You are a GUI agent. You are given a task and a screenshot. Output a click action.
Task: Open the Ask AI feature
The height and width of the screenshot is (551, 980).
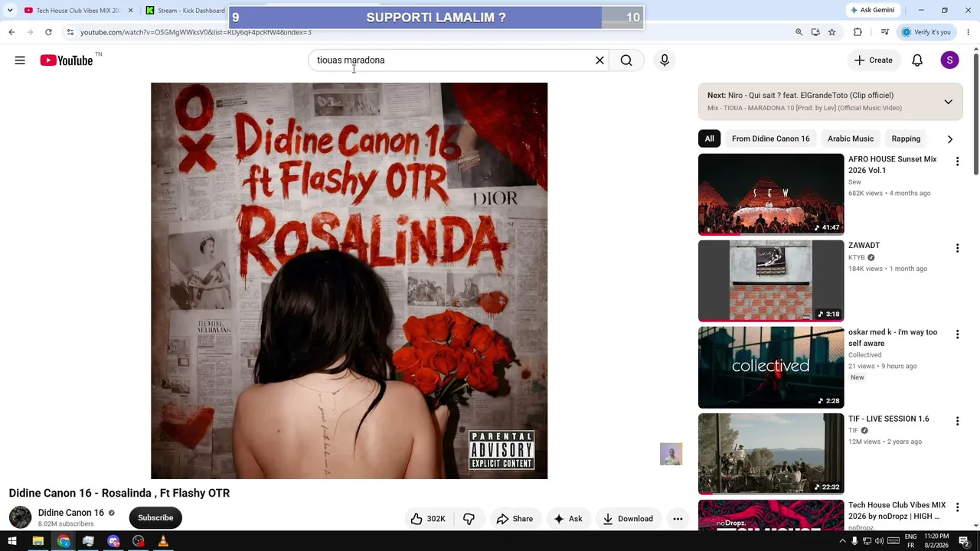click(567, 519)
